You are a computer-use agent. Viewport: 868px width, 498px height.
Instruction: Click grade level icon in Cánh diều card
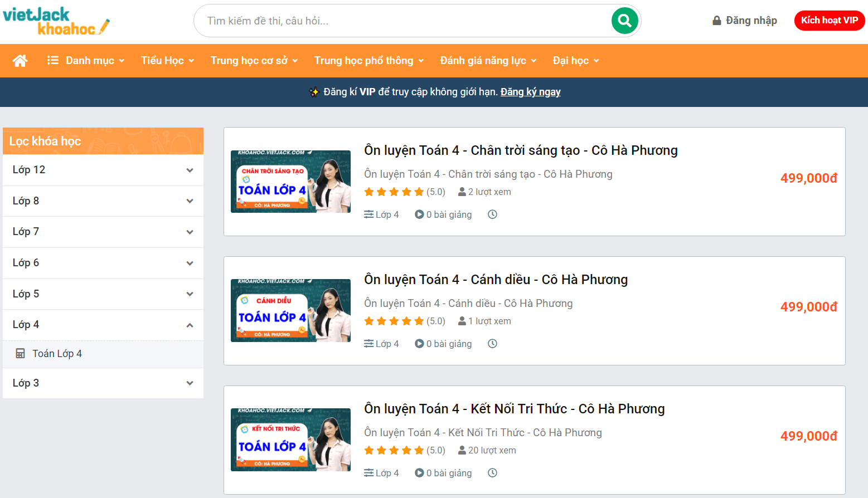(368, 344)
